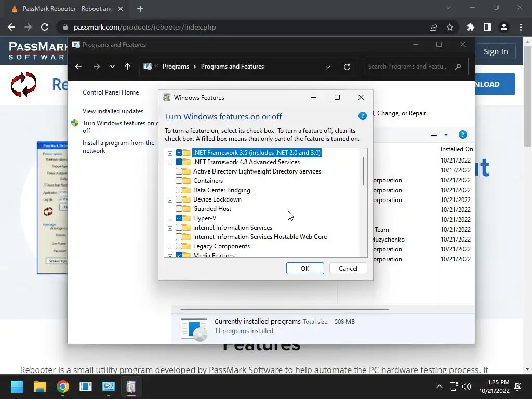Open the recent locations dropdown arrow
532x399 pixels.
(x=112, y=66)
